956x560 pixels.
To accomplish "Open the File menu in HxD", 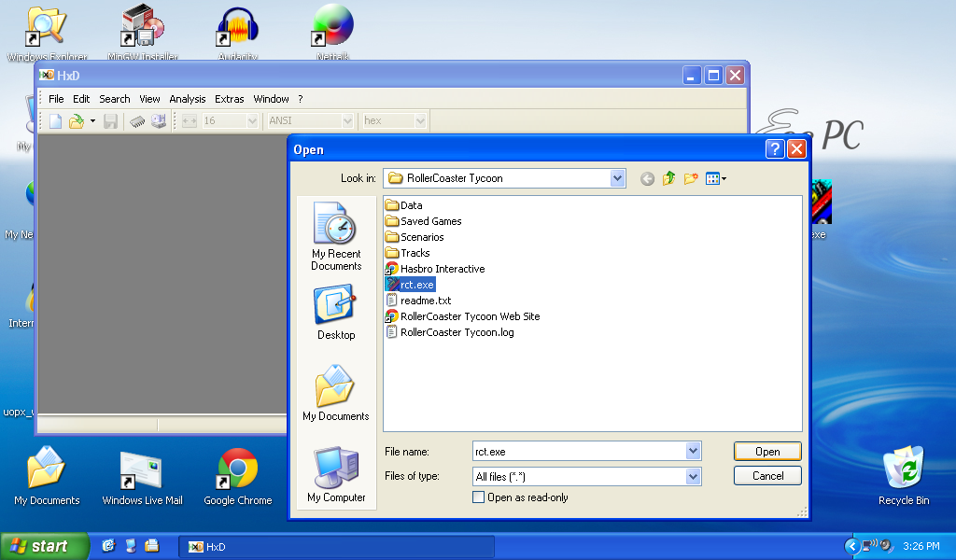I will [56, 99].
